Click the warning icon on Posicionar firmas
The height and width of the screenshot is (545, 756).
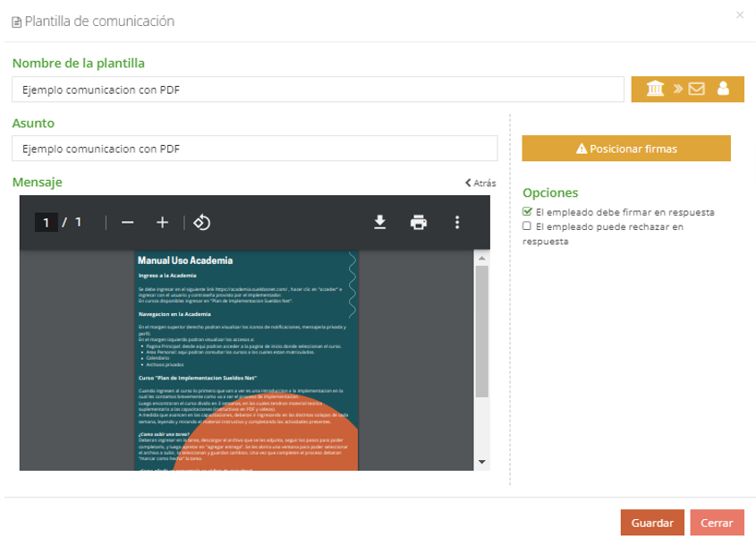pos(582,149)
